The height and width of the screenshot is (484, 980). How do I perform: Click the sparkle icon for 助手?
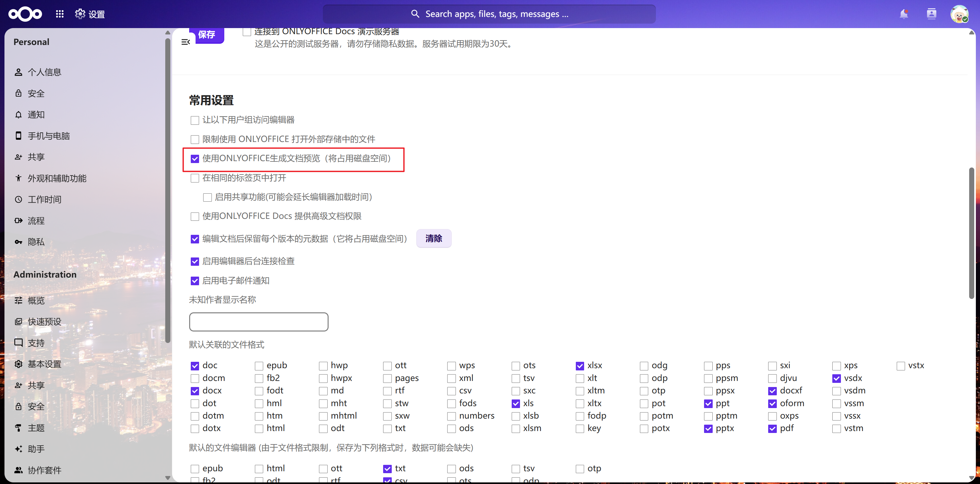(18, 449)
